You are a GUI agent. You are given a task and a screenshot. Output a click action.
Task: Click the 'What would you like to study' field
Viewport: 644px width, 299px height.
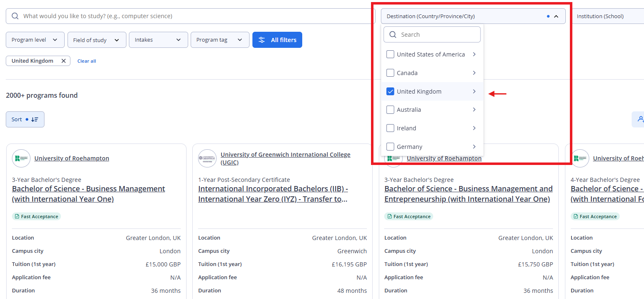point(190,16)
